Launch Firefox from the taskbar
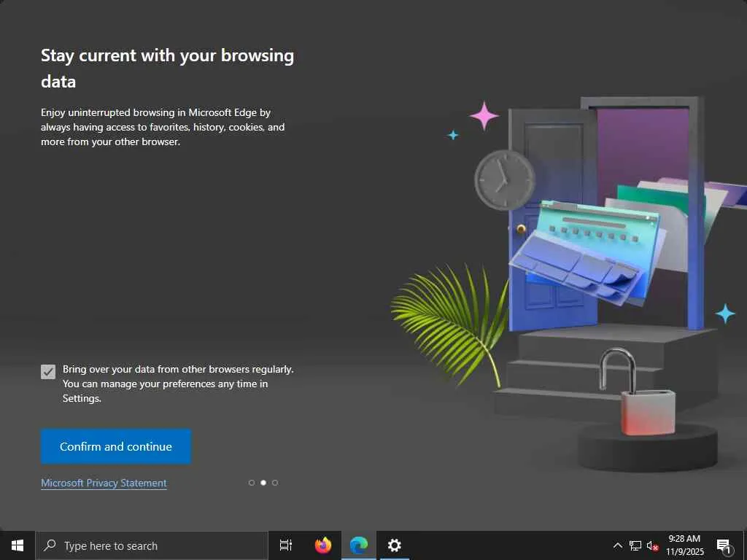Viewport: 747px width, 560px height. point(323,545)
